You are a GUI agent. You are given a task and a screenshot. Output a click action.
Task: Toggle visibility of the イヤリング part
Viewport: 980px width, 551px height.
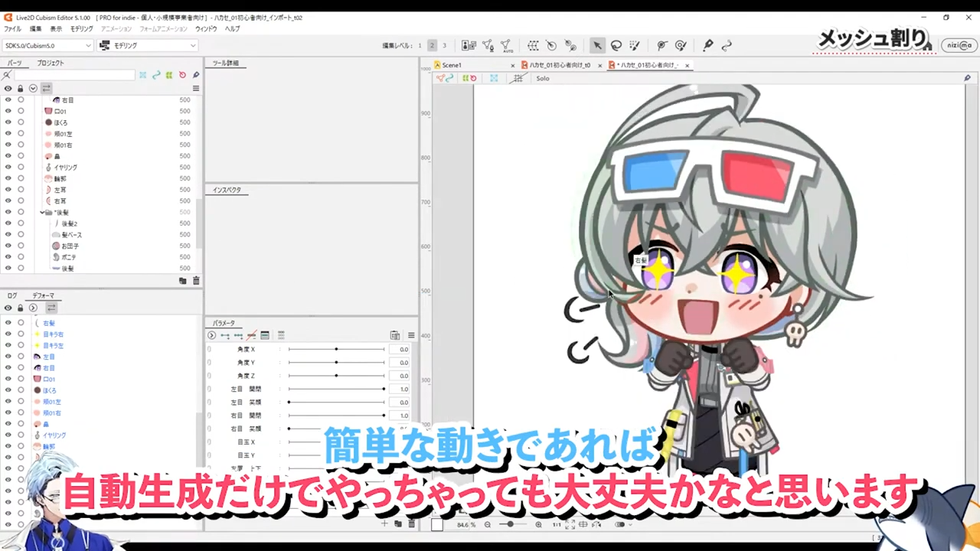pos(8,167)
